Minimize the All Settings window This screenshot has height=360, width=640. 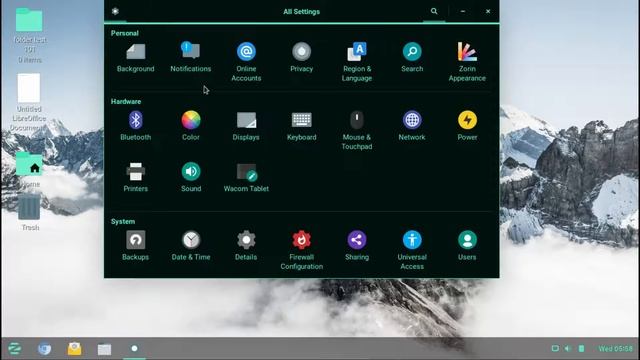463,11
